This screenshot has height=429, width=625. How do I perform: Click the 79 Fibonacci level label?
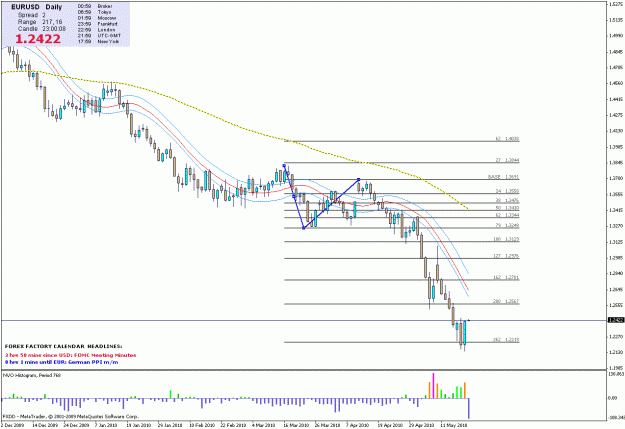pyautogui.click(x=507, y=226)
